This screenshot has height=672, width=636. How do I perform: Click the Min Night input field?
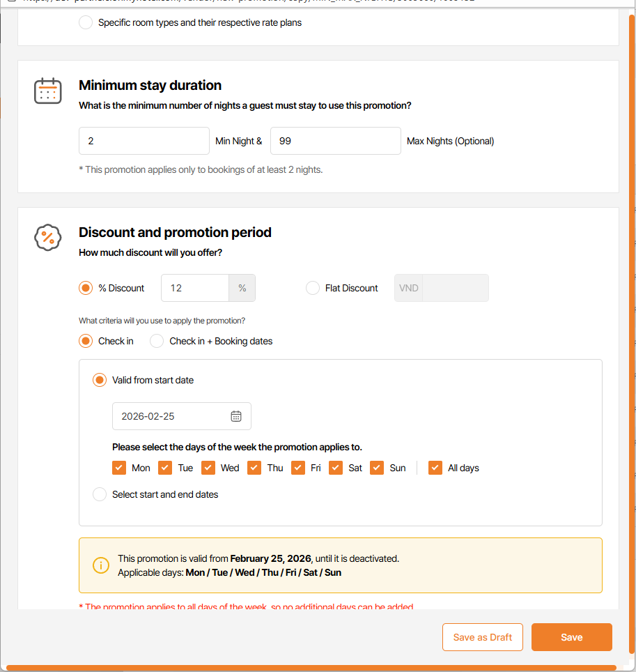click(x=144, y=141)
